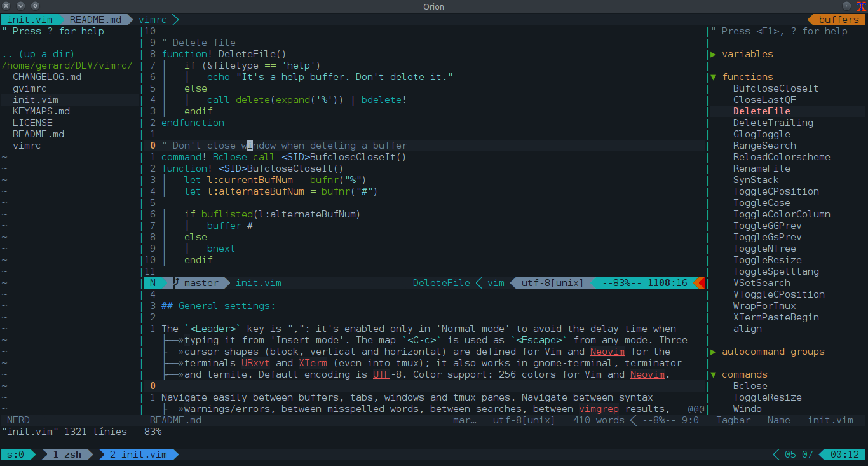Image resolution: width=868 pixels, height=466 pixels.
Task: Open README.md in the NERDTree list
Action: pos(39,134)
